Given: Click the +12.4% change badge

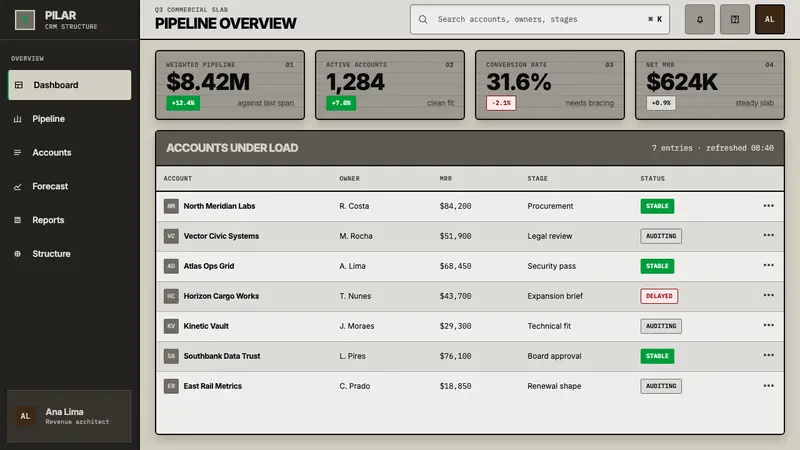Looking at the screenshot, I should pos(183,103).
